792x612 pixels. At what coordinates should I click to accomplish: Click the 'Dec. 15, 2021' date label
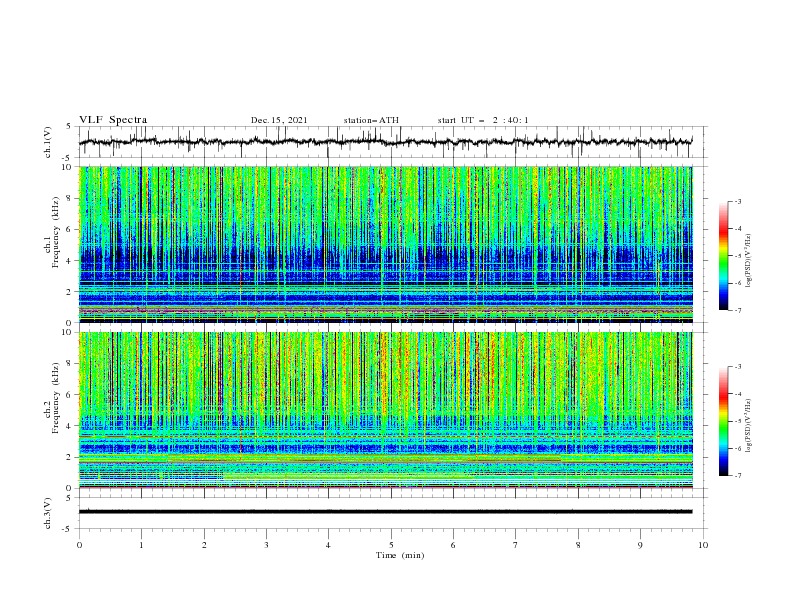279,120
